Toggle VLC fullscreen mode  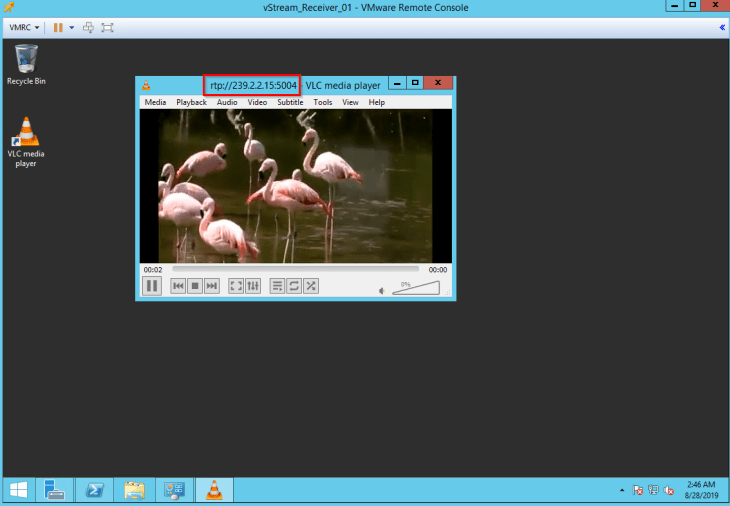pyautogui.click(x=236, y=286)
